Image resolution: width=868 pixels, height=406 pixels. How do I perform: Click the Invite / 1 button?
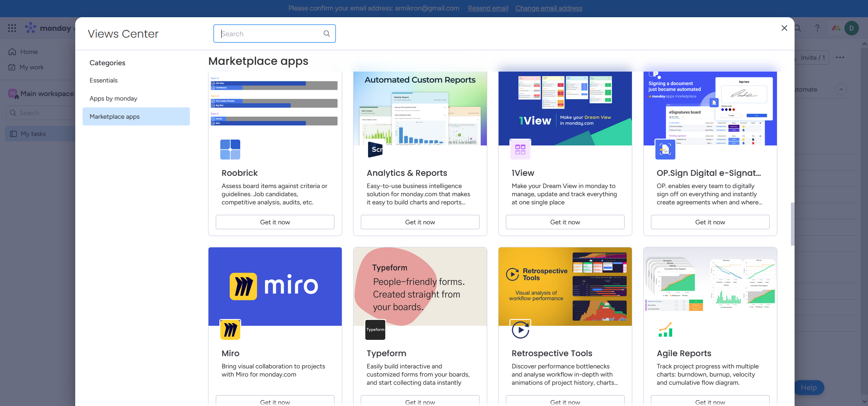click(812, 58)
